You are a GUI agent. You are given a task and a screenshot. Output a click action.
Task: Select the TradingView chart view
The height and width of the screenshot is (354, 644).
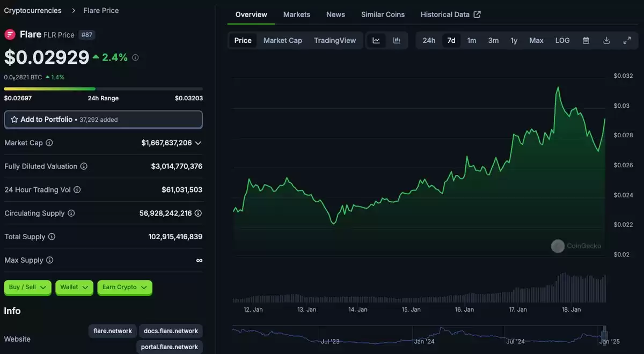(x=335, y=40)
